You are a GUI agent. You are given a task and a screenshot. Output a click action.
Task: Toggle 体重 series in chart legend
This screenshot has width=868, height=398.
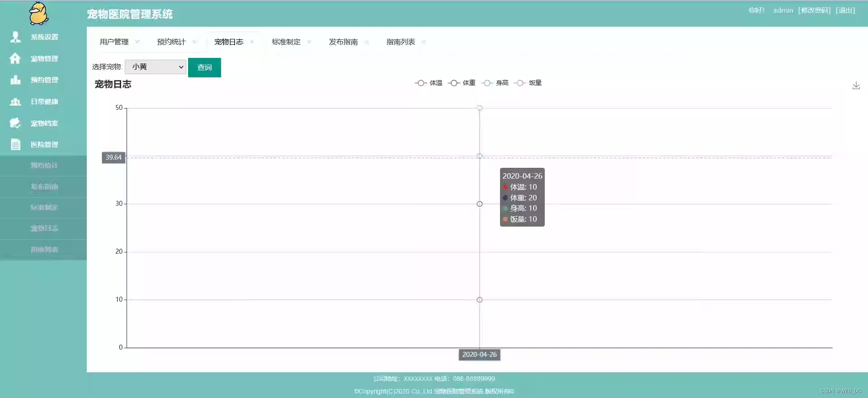462,83
